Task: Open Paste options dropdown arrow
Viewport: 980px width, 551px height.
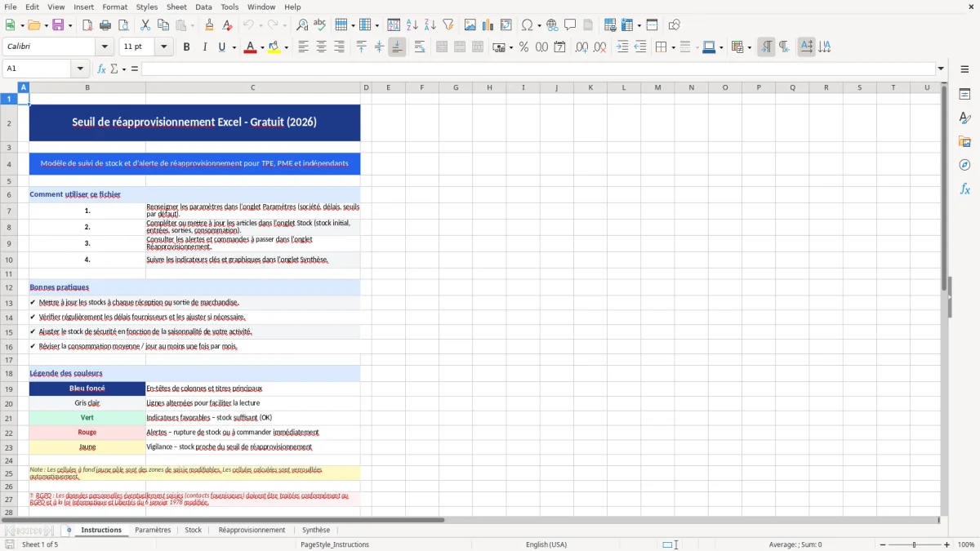Action: tap(192, 25)
